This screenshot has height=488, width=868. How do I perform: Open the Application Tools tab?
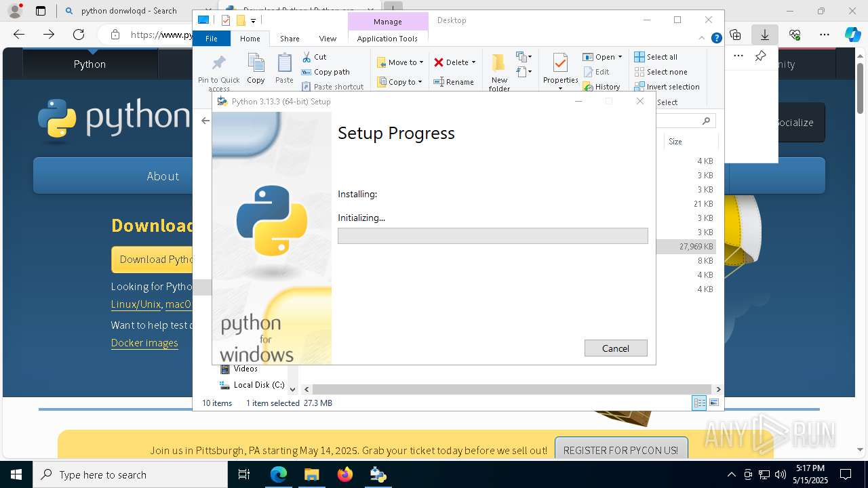tap(387, 39)
